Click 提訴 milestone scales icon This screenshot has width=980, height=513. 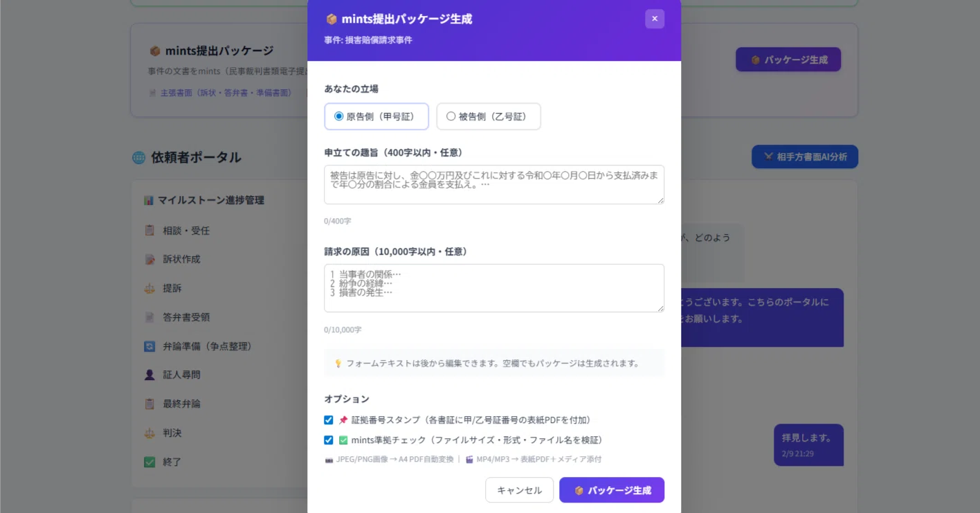click(x=149, y=289)
